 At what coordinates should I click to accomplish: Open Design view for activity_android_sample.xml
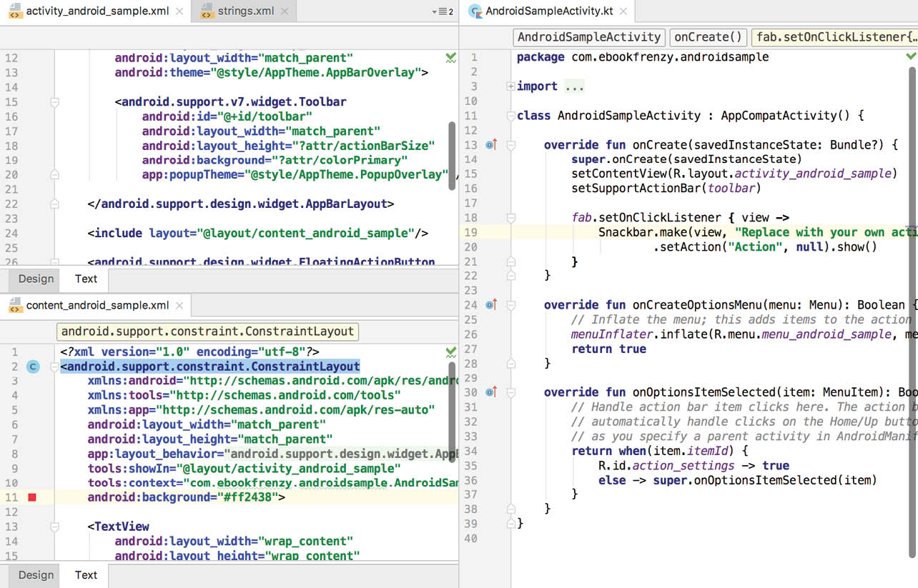[x=36, y=279]
